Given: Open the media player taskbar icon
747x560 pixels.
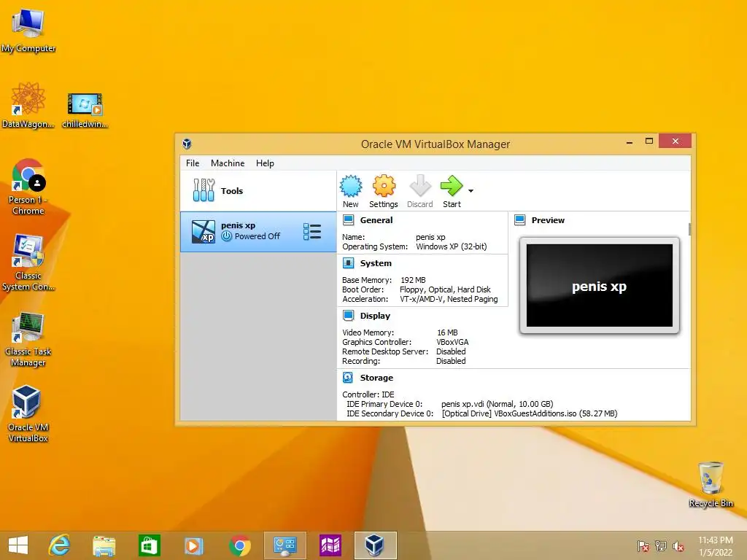Looking at the screenshot, I should point(193,545).
